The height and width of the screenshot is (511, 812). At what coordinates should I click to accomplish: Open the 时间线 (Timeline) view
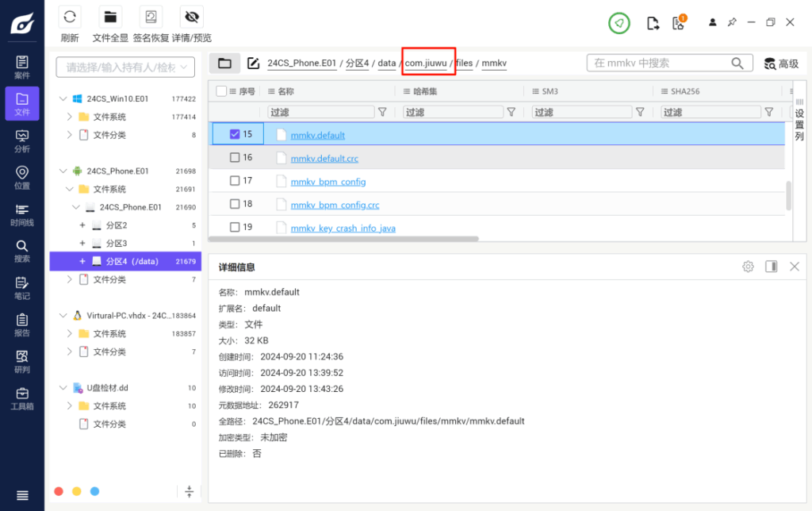point(21,213)
